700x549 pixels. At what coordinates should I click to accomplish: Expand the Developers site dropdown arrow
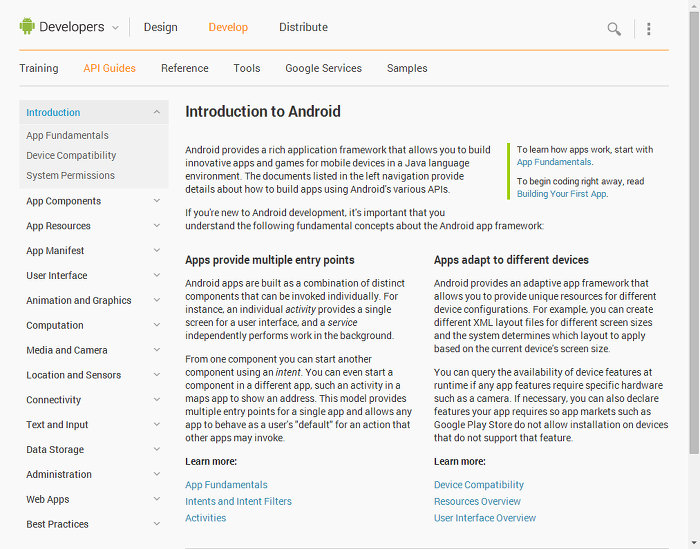pos(115,28)
